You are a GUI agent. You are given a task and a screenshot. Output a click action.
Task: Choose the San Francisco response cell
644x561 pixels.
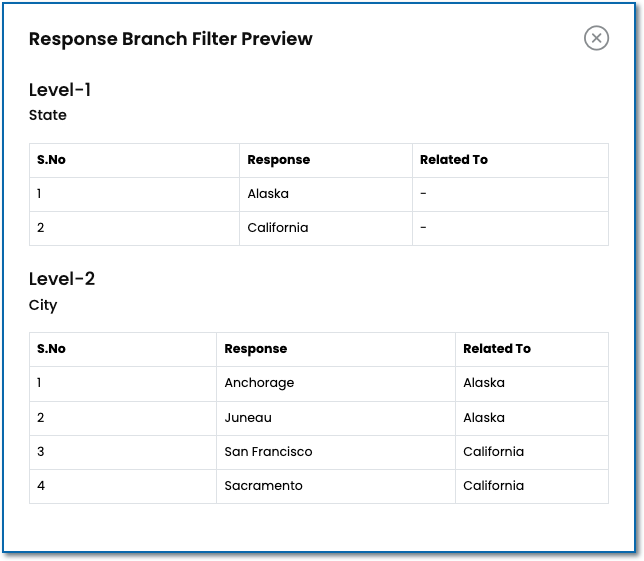(268, 452)
